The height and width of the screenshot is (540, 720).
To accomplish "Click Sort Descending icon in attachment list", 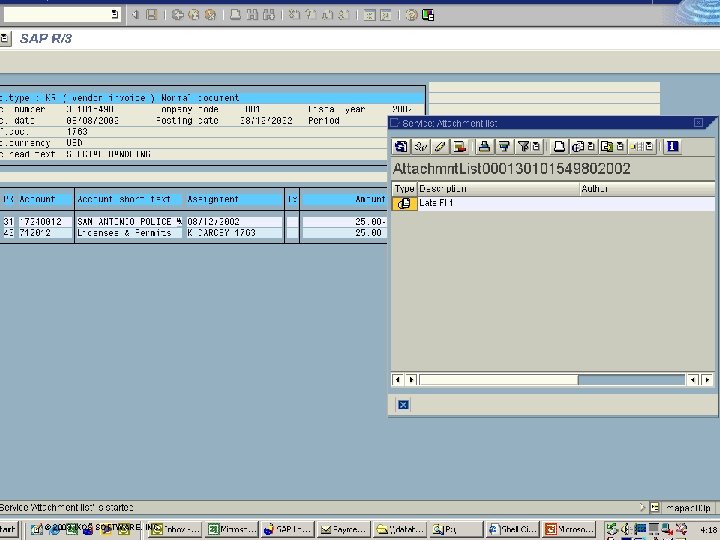I will click(x=504, y=146).
